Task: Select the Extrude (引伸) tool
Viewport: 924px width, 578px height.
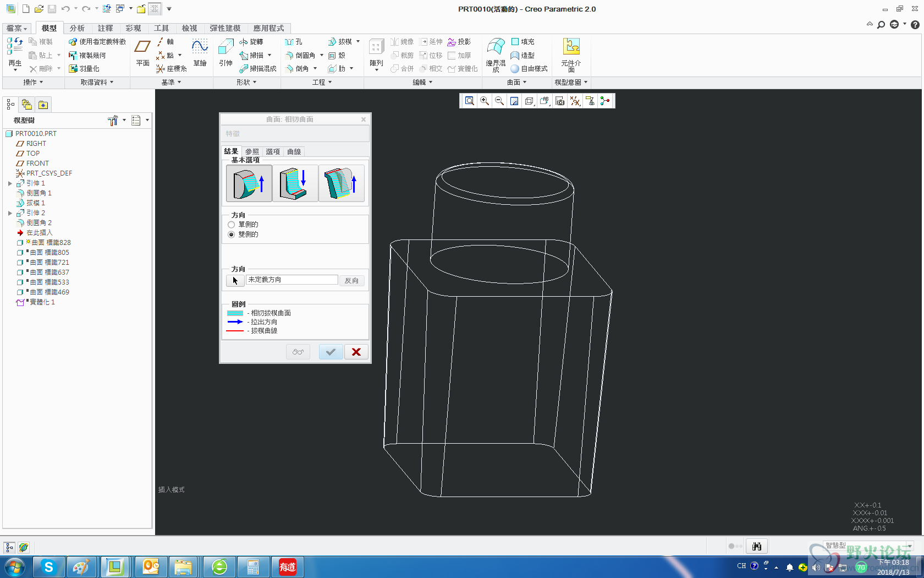Action: (x=226, y=53)
